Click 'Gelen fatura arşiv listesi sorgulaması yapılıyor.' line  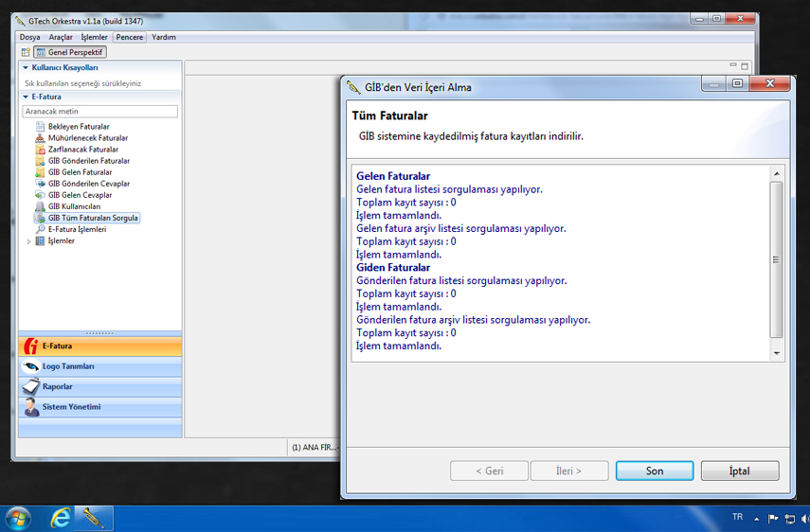(461, 228)
